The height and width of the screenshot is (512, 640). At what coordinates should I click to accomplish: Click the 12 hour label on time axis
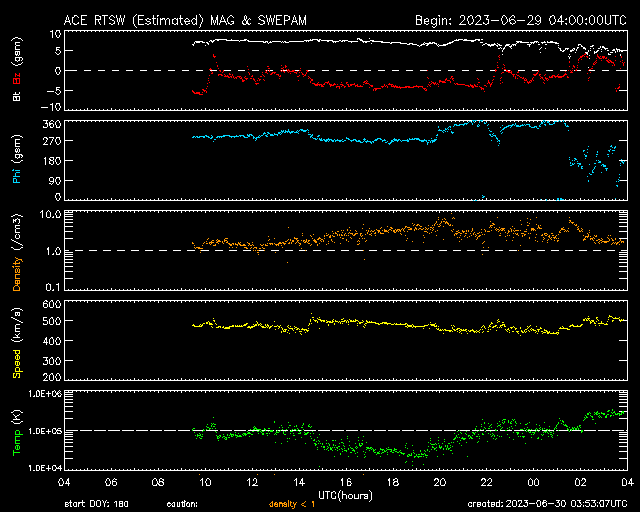[x=252, y=482]
